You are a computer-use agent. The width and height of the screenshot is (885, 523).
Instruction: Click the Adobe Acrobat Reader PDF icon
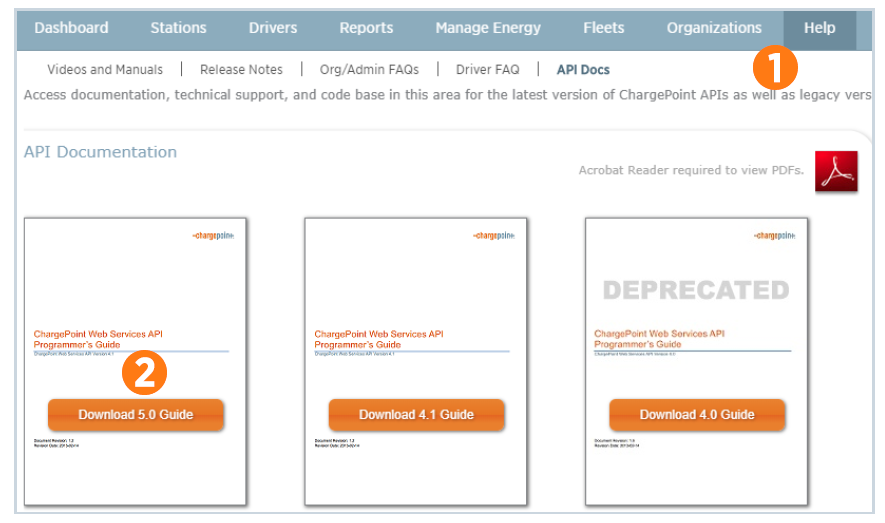tap(836, 171)
